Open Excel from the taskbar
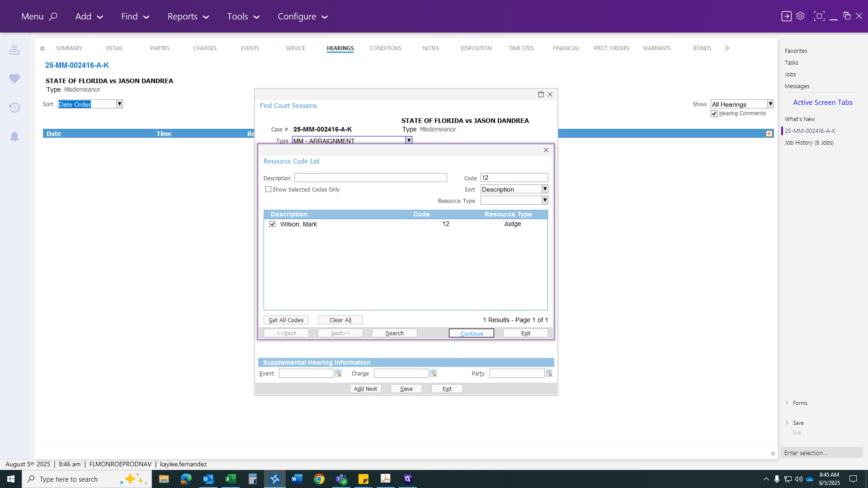This screenshot has width=868, height=488. (231, 479)
